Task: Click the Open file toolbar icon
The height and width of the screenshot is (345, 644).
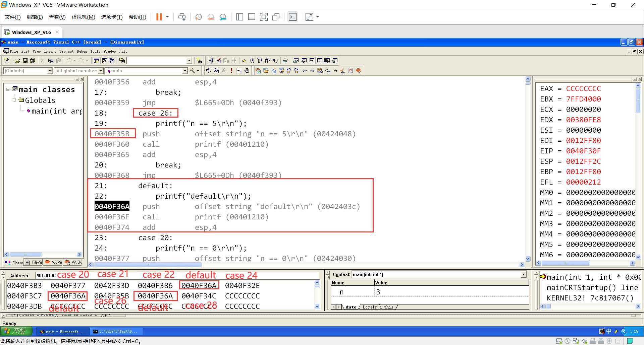Action: pyautogui.click(x=17, y=61)
